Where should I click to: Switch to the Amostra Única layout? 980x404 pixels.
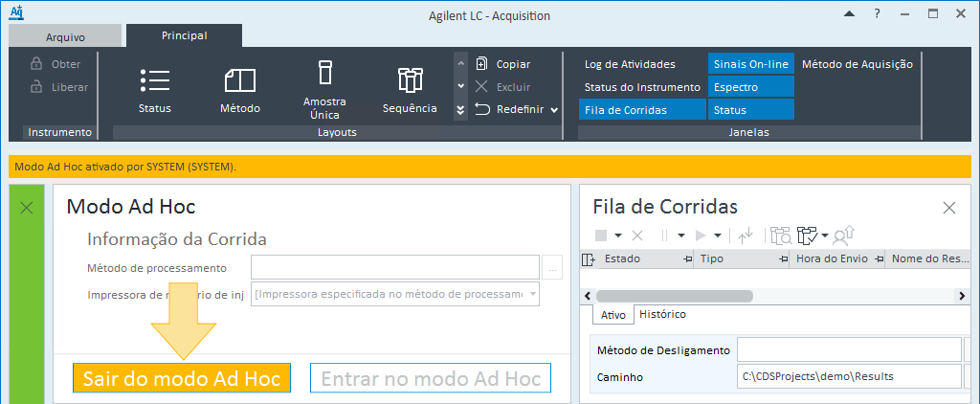(324, 90)
